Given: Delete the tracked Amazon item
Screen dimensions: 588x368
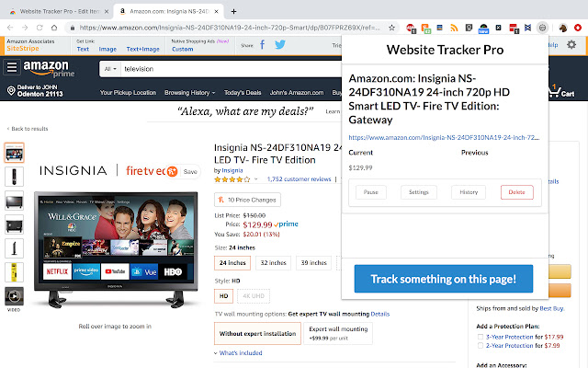Looking at the screenshot, I should click(516, 192).
